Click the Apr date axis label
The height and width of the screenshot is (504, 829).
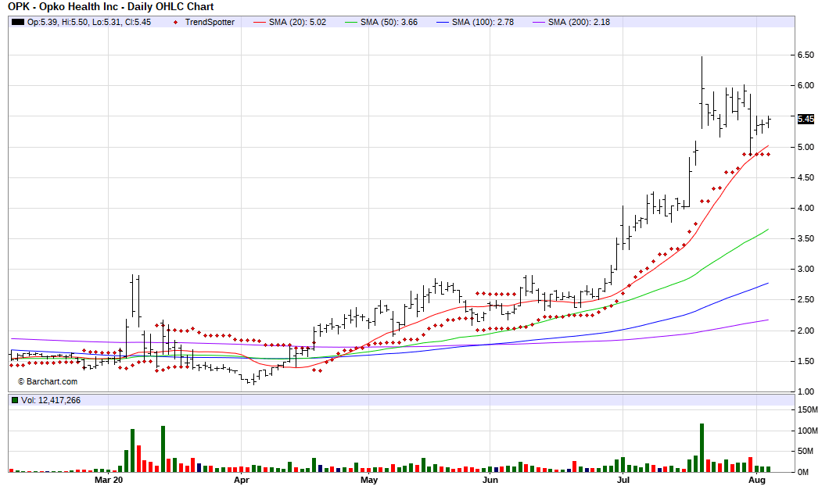point(241,480)
